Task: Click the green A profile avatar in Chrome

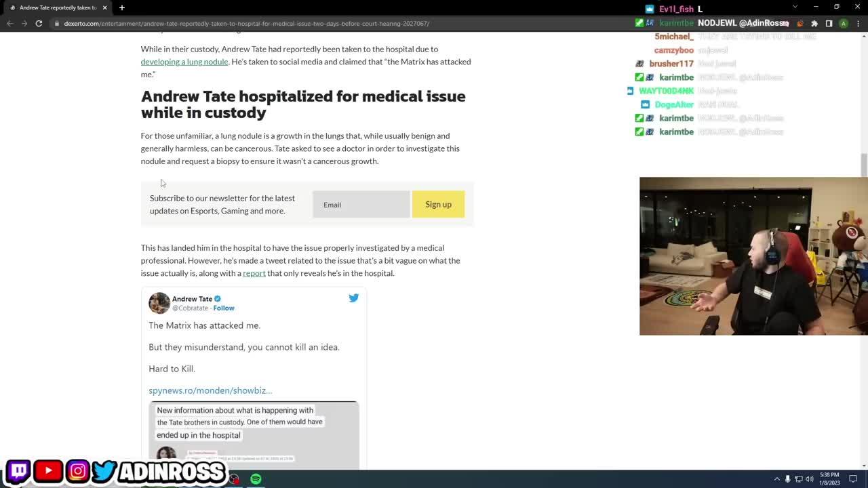Action: pyautogui.click(x=844, y=23)
